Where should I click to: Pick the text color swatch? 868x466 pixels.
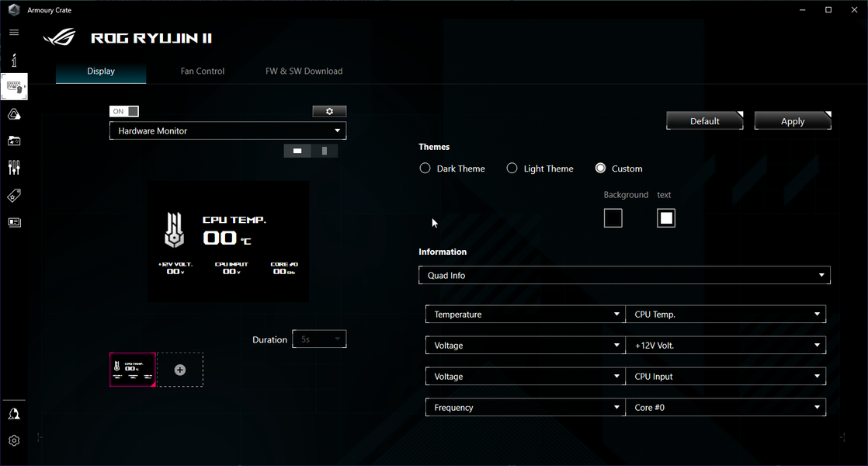point(666,218)
